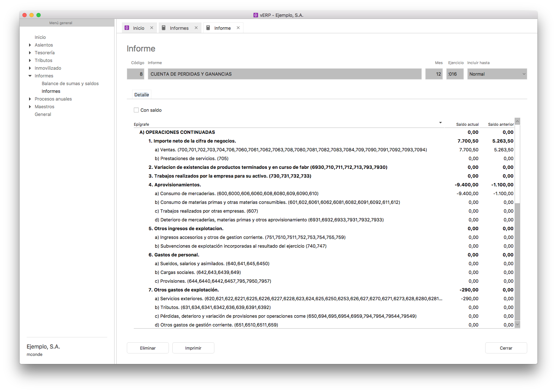This screenshot has height=392, width=557.
Task: Open Balance de sumas y saldos
Action: tap(70, 83)
